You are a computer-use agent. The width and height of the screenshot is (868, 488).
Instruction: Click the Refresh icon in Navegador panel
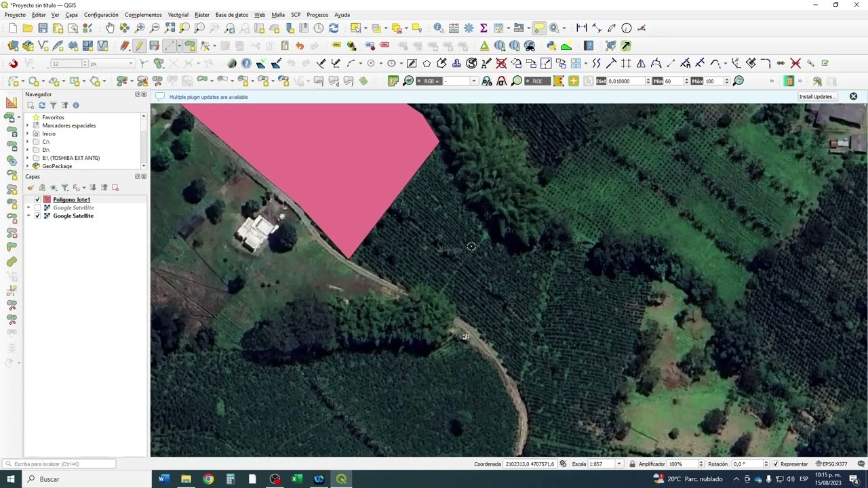click(42, 105)
